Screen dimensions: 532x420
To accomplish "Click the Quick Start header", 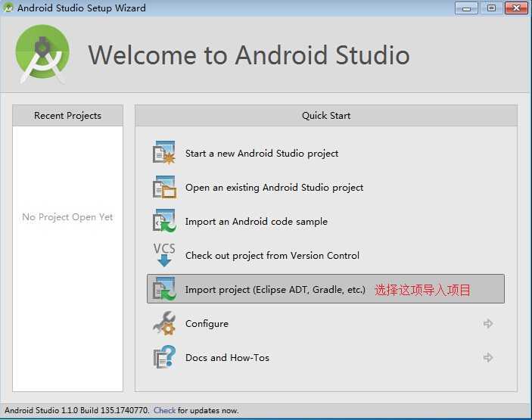I will tap(326, 116).
